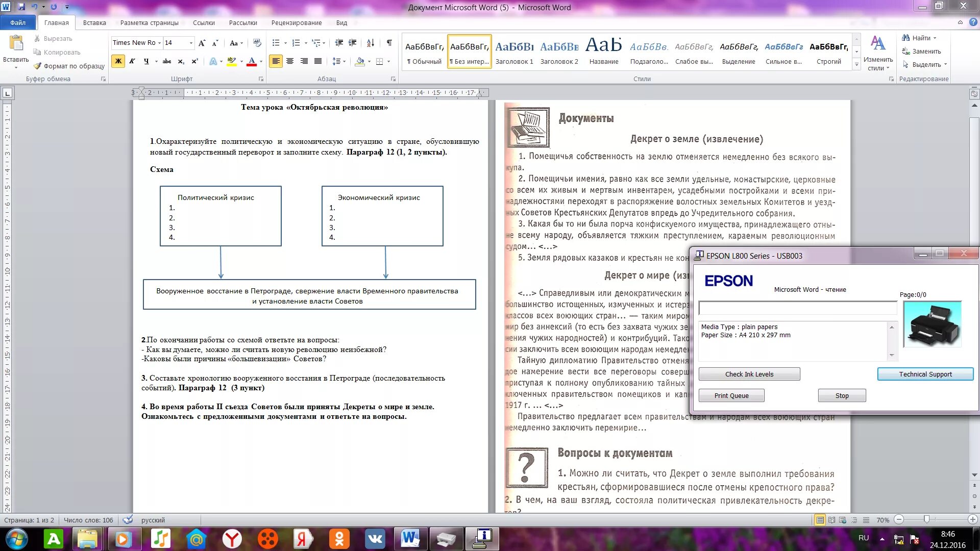Viewport: 980px width, 551px height.
Task: Enable align text left
Action: click(276, 61)
